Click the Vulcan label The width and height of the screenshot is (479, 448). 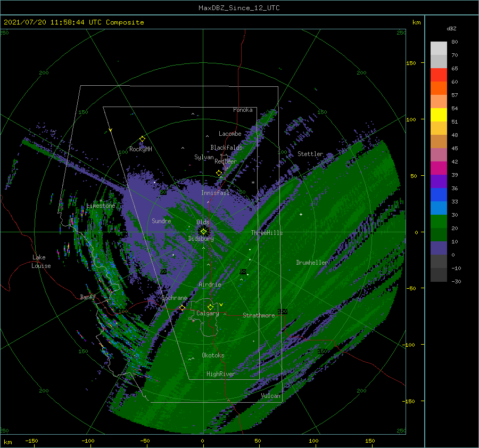pos(271,396)
